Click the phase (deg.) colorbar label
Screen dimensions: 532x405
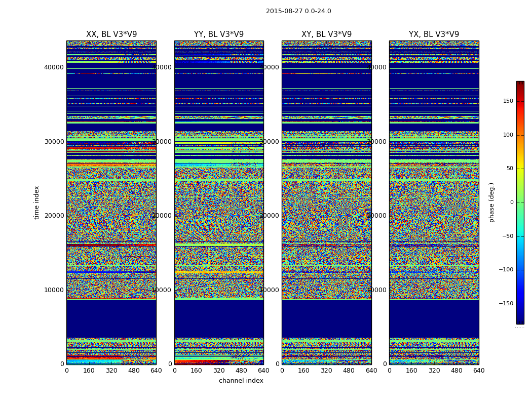pyautogui.click(x=491, y=202)
